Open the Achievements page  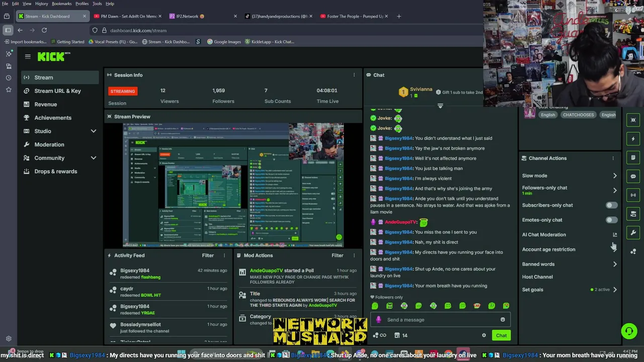point(60,118)
